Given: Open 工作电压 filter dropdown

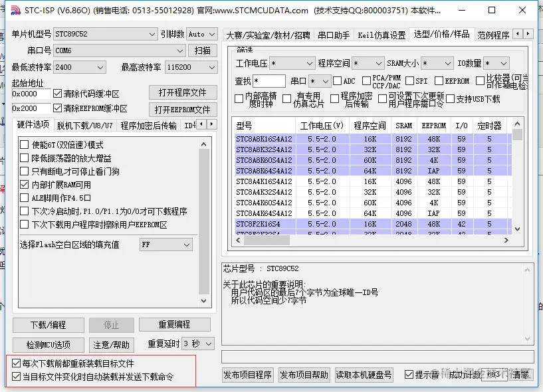Looking at the screenshot, I should 292,63.
